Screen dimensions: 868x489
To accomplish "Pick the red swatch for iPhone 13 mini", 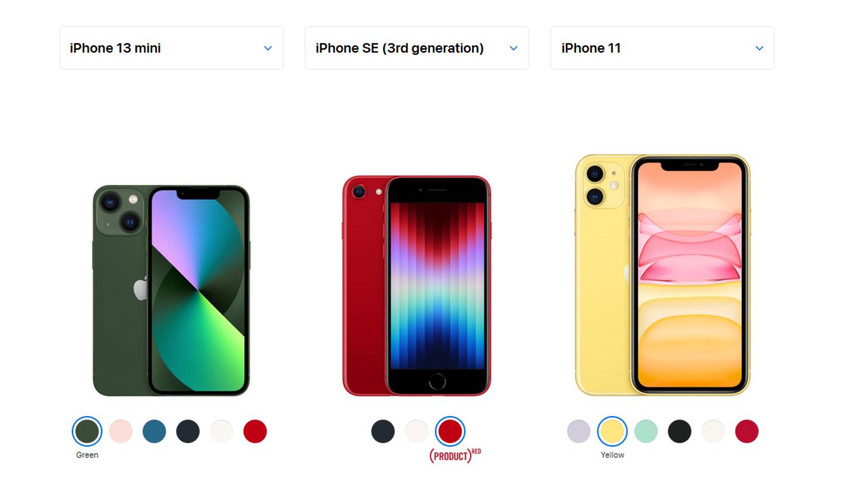I will pyautogui.click(x=255, y=432).
